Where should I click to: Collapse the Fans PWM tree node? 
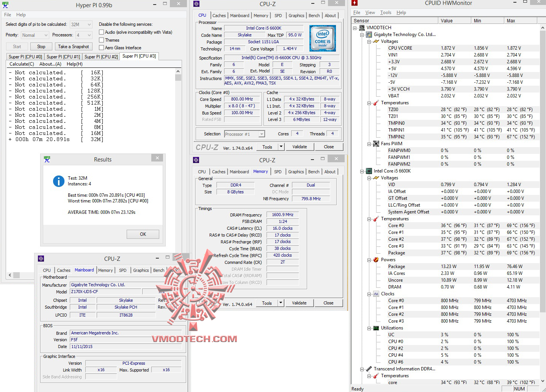(x=369, y=144)
